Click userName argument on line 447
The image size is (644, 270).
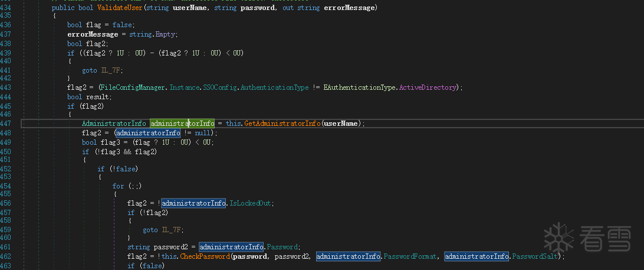(x=341, y=123)
